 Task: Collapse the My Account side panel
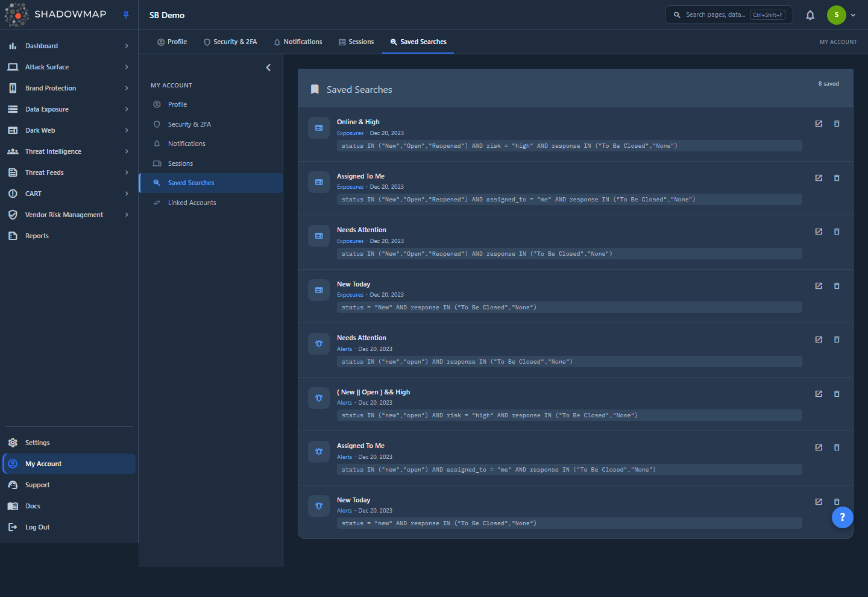click(268, 68)
